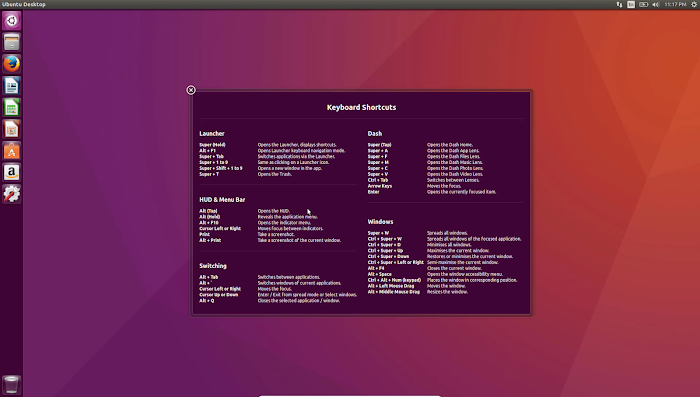Click 'Opens the HUD.' description
The image size is (700, 397).
274,211
